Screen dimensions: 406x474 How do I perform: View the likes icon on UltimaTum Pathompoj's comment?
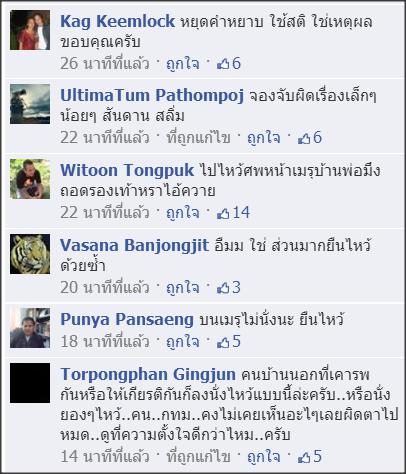click(x=310, y=137)
